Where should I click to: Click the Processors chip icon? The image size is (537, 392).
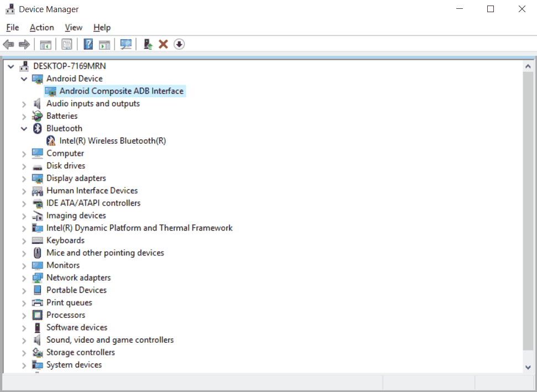point(37,315)
